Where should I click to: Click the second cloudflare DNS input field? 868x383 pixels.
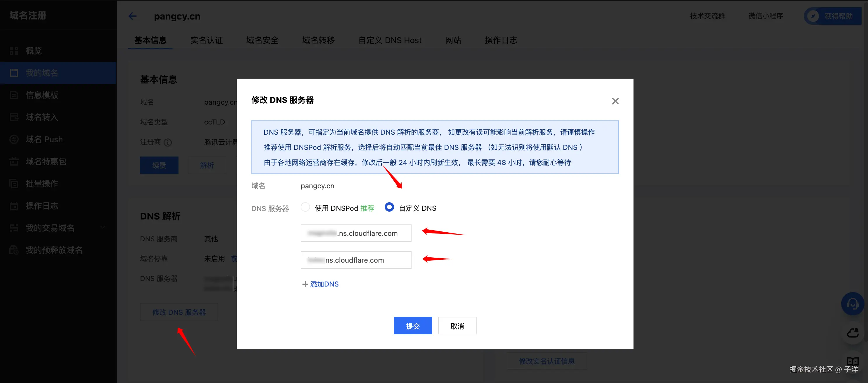(x=356, y=260)
